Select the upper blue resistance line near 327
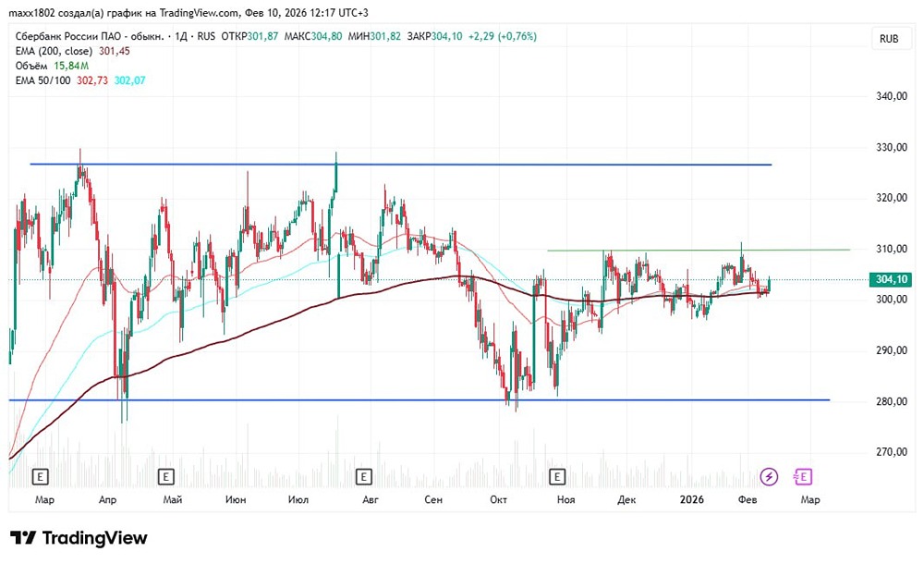 pos(401,164)
